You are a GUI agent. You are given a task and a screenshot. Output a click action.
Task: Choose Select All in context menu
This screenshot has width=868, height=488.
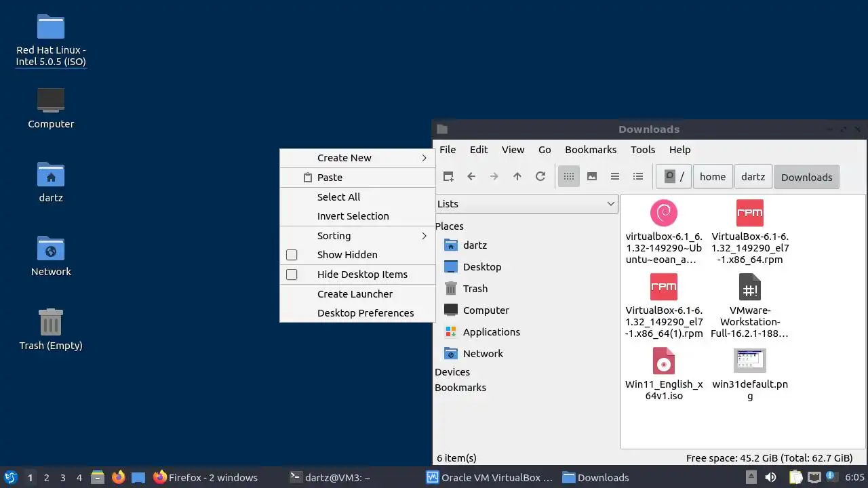(357, 197)
